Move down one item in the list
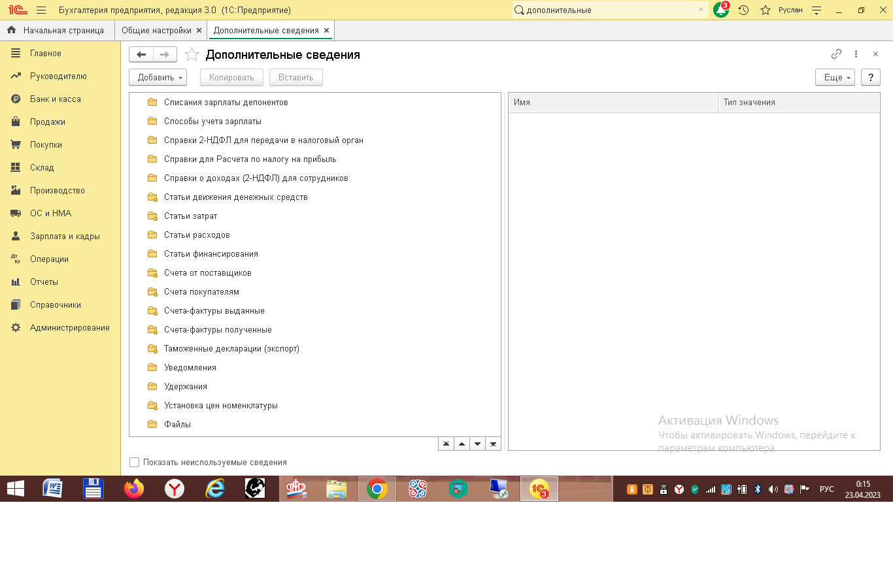The height and width of the screenshot is (588, 893). click(x=477, y=444)
